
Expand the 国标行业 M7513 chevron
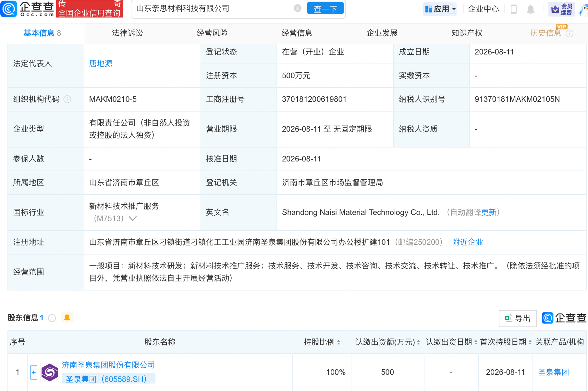point(132,219)
